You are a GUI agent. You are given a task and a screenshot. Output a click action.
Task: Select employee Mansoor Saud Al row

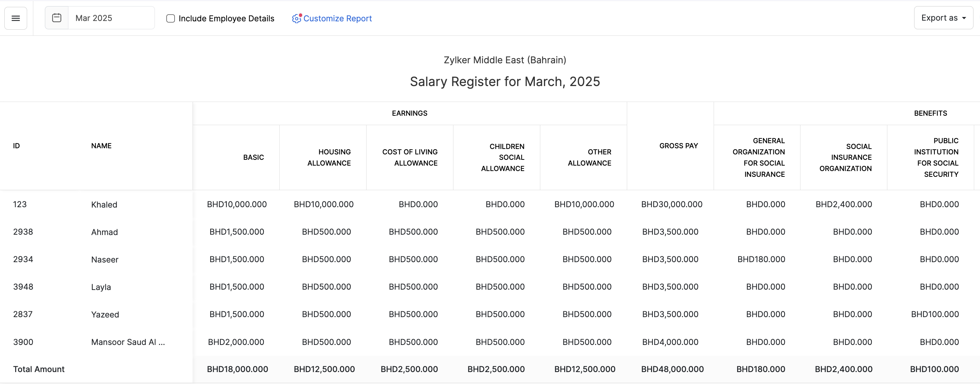click(128, 342)
